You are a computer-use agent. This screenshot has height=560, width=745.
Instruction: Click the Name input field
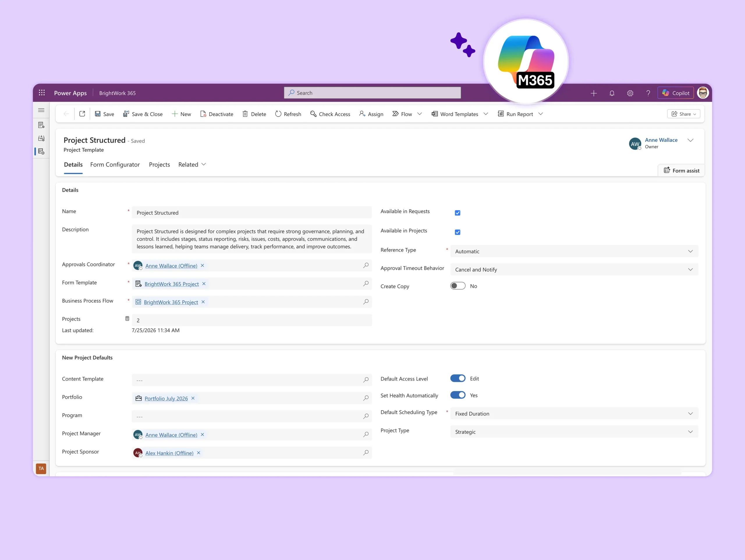pos(252,212)
